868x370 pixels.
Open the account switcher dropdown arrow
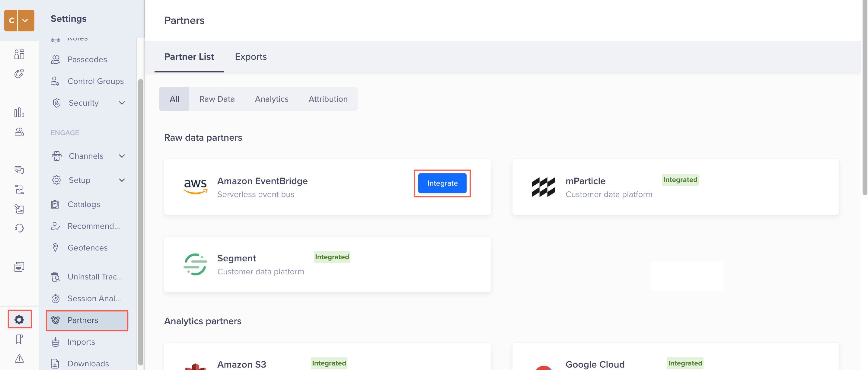coord(25,20)
